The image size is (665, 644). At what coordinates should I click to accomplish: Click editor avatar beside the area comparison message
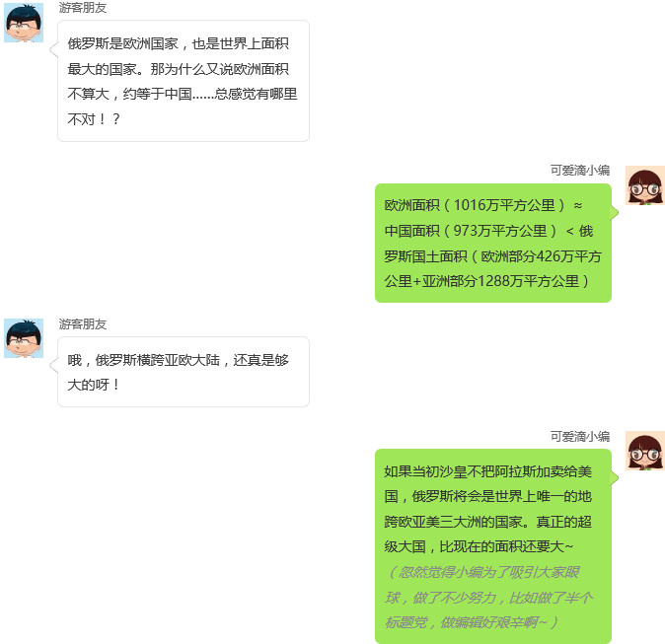(645, 185)
